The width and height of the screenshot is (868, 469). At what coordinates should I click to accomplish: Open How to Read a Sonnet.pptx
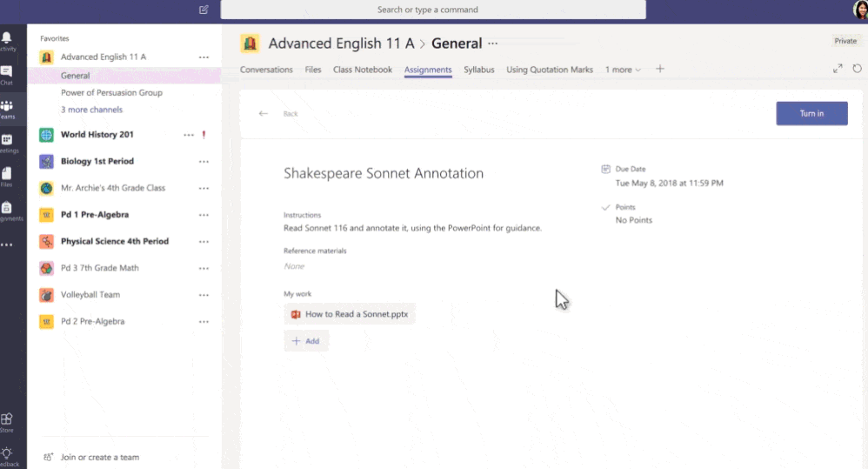(350, 314)
